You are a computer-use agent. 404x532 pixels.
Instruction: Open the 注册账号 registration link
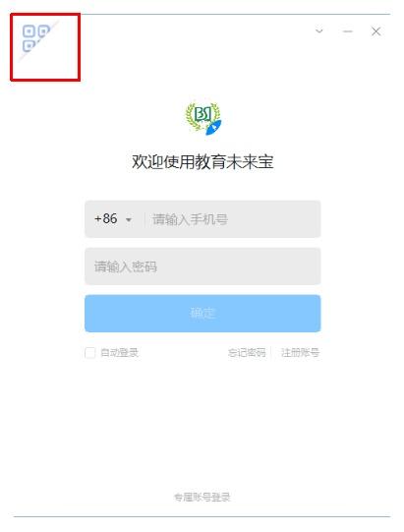(300, 353)
